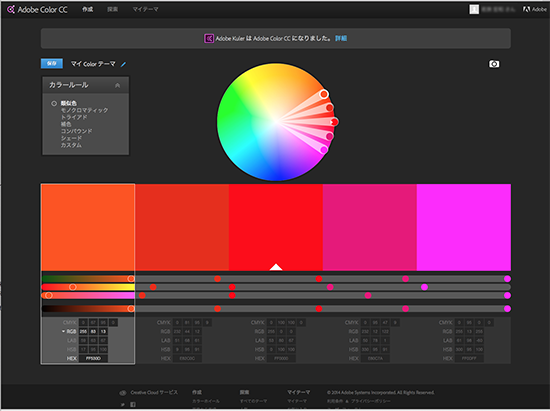This screenshot has height=411, width=550.
Task: Open the マイテーマ (My Themes) top menu
Action: [x=145, y=9]
